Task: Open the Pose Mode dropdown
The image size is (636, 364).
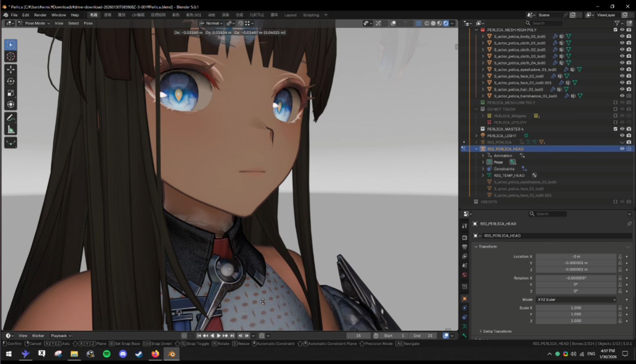Action: [x=33, y=23]
